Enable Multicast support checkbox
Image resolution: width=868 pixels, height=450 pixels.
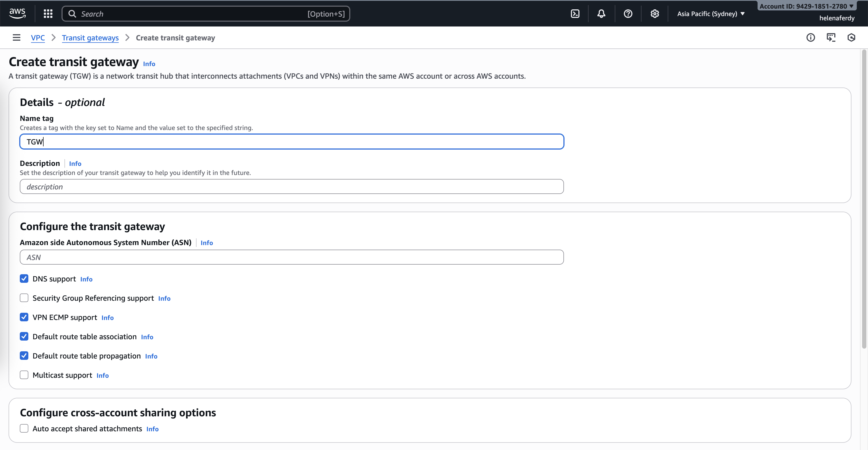tap(24, 375)
